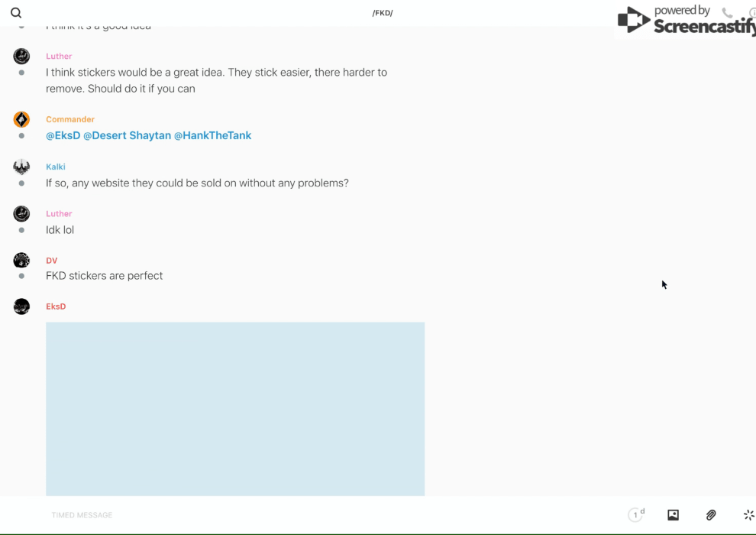
Task: Open the image upload icon
Action: pos(673,515)
